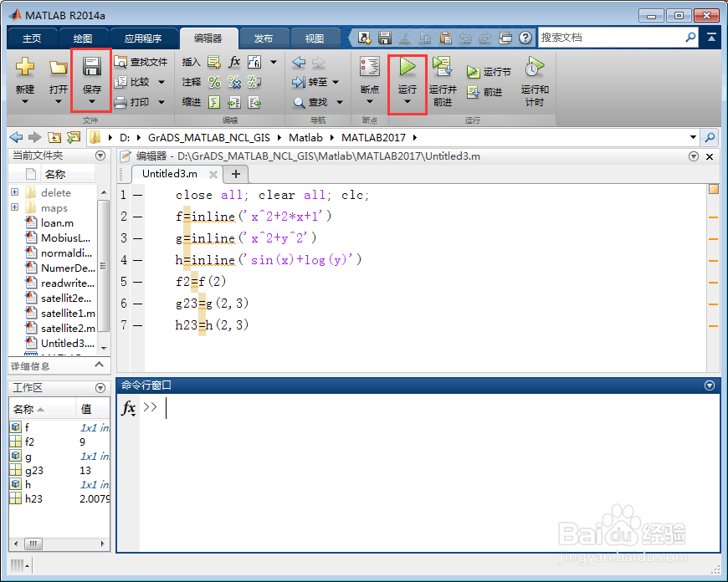This screenshot has width=728, height=582.
Task: Click the up one folder level icon
Action: pyautogui.click(x=54, y=137)
